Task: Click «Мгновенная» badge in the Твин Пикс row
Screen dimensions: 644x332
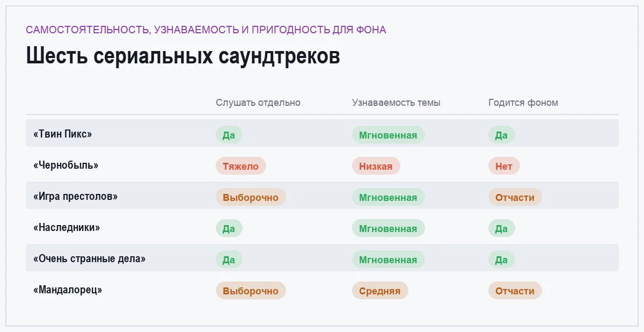Action: 388,135
